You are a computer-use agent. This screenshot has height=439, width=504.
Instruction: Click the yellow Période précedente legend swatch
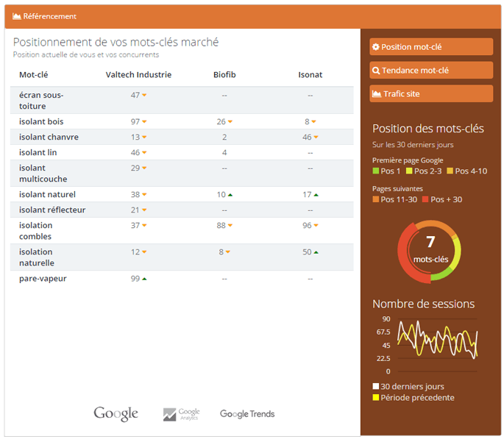tap(375, 398)
